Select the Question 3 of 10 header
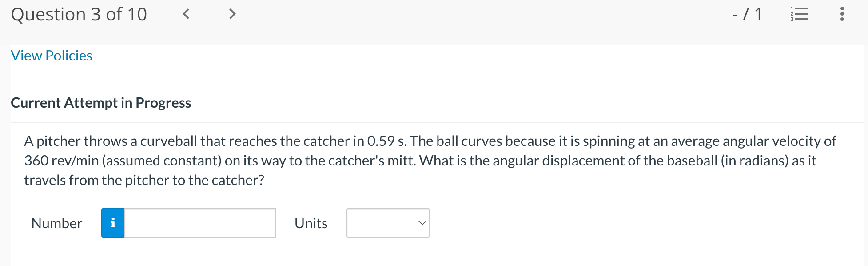The height and width of the screenshot is (266, 868). (79, 14)
